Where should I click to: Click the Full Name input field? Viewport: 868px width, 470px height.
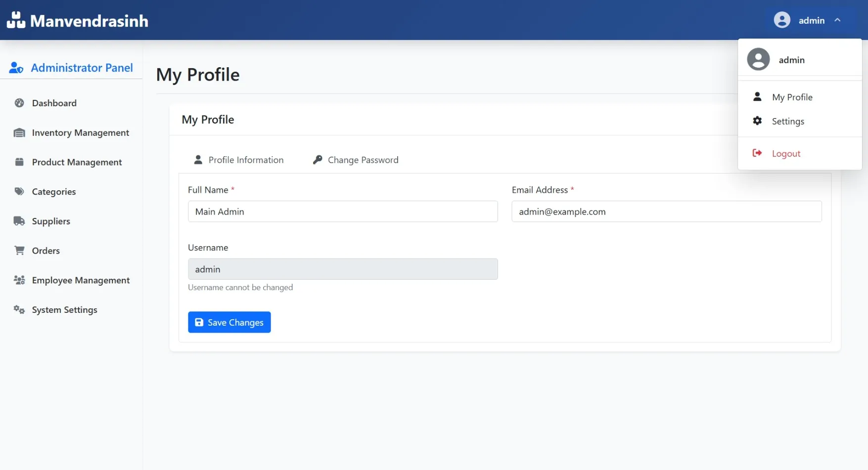tap(343, 212)
